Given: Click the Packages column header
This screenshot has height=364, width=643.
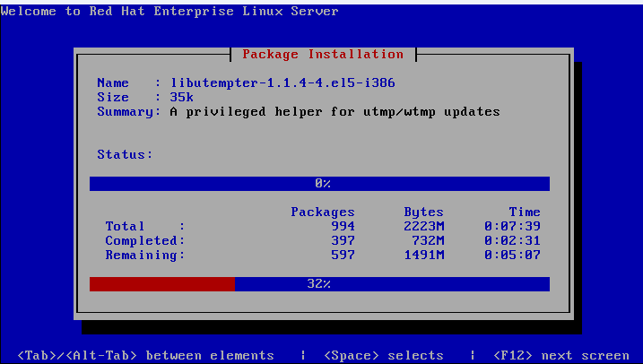Looking at the screenshot, I should (323, 212).
